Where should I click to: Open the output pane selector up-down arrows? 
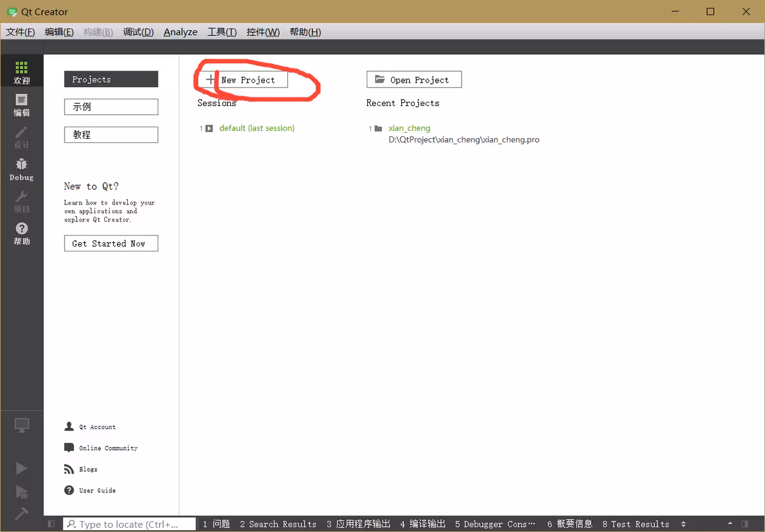point(683,524)
